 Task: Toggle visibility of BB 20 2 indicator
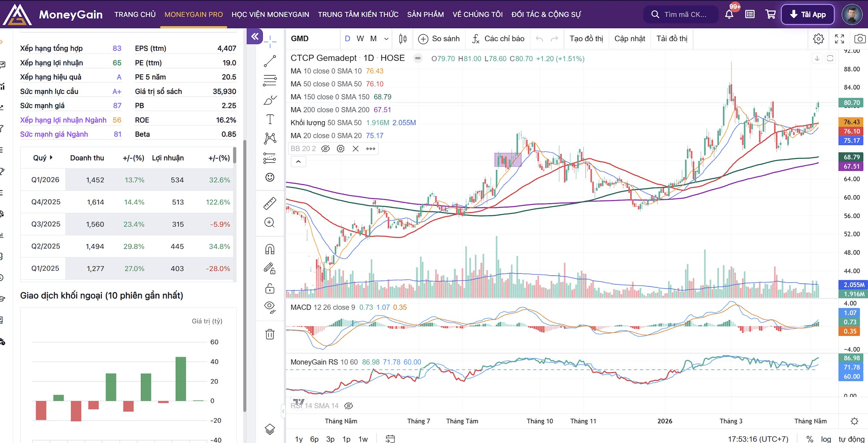coord(325,149)
